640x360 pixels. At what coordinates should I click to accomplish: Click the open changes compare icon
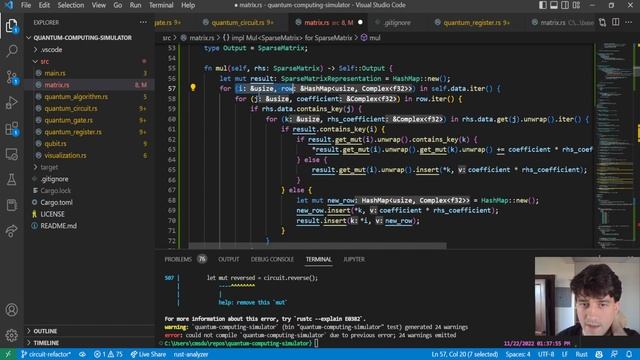click(x=602, y=22)
